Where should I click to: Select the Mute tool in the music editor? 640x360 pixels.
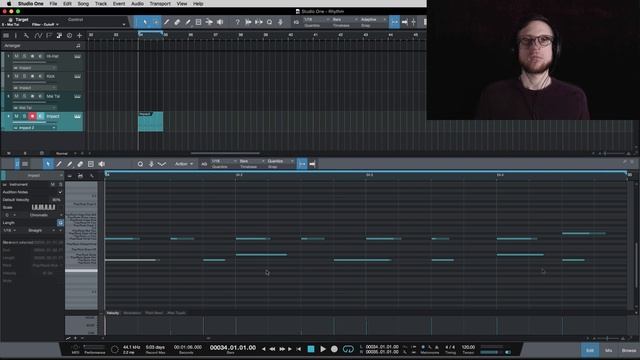pyautogui.click(x=91, y=164)
